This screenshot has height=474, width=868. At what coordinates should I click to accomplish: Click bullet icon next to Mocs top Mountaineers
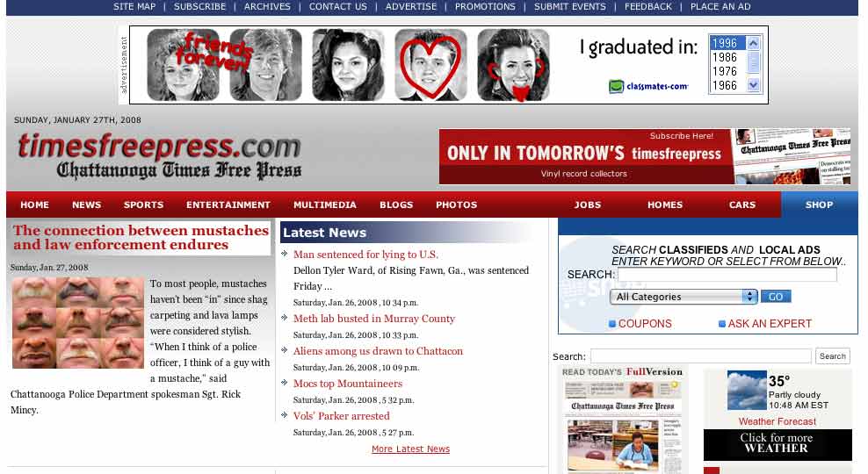click(285, 382)
